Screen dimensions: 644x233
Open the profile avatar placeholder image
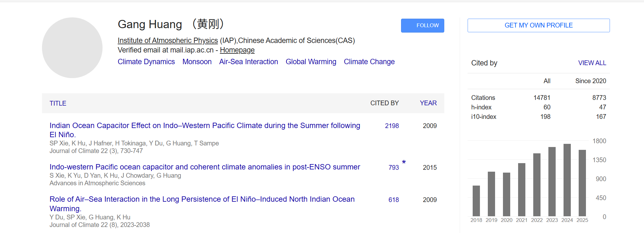(72, 48)
